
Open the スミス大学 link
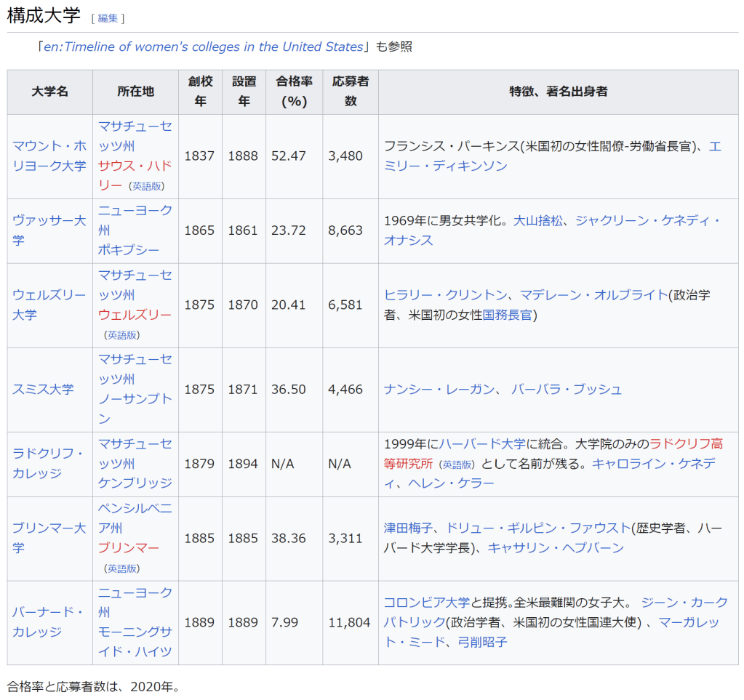(x=43, y=390)
